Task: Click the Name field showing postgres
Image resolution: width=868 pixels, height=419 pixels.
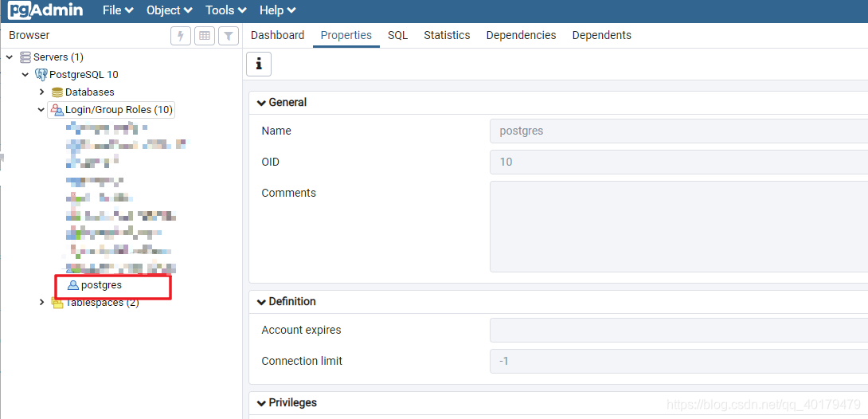Action: click(678, 131)
